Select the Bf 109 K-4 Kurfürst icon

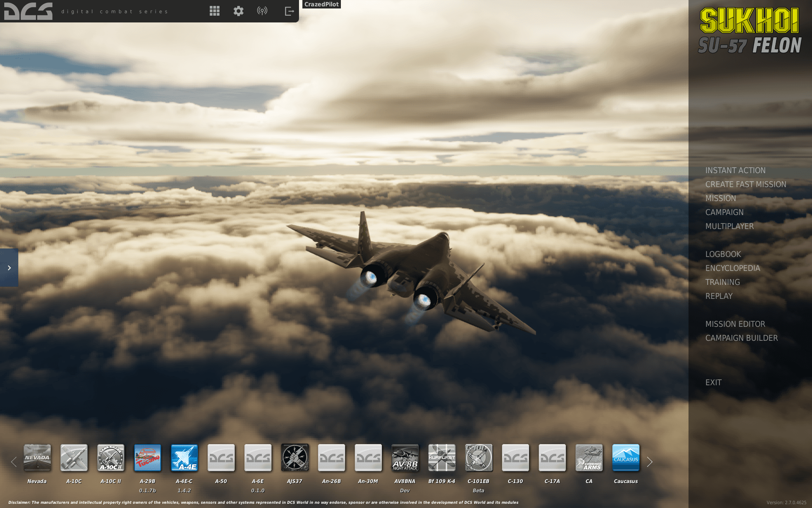pyautogui.click(x=442, y=458)
